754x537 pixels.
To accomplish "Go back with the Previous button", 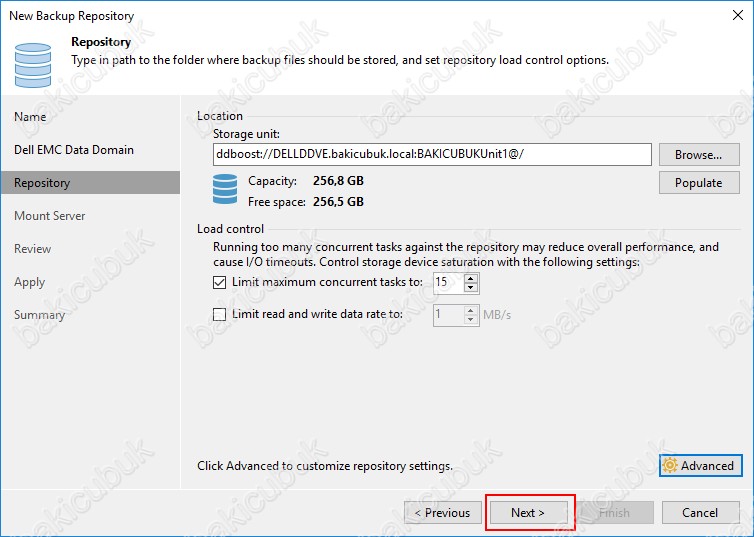I will [443, 513].
